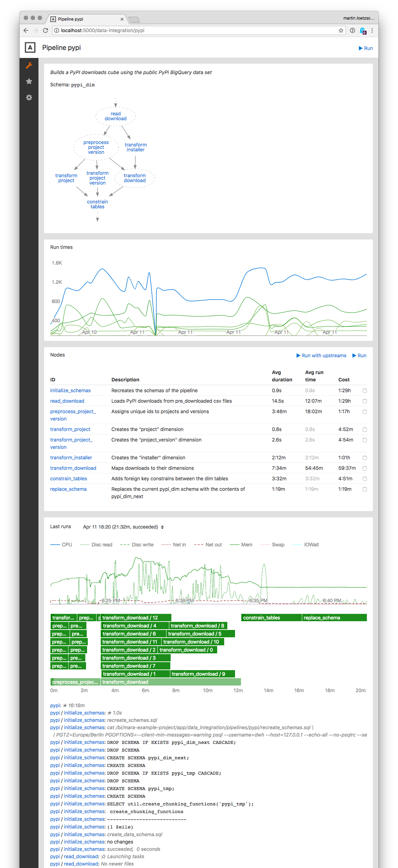Click Run with upstreams in Nodes
This screenshot has width=398, height=868.
321,356
